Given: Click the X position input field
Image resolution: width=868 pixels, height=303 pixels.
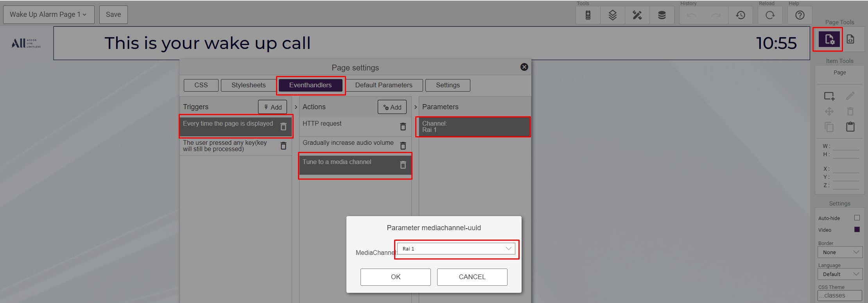Looking at the screenshot, I should click(x=846, y=169).
